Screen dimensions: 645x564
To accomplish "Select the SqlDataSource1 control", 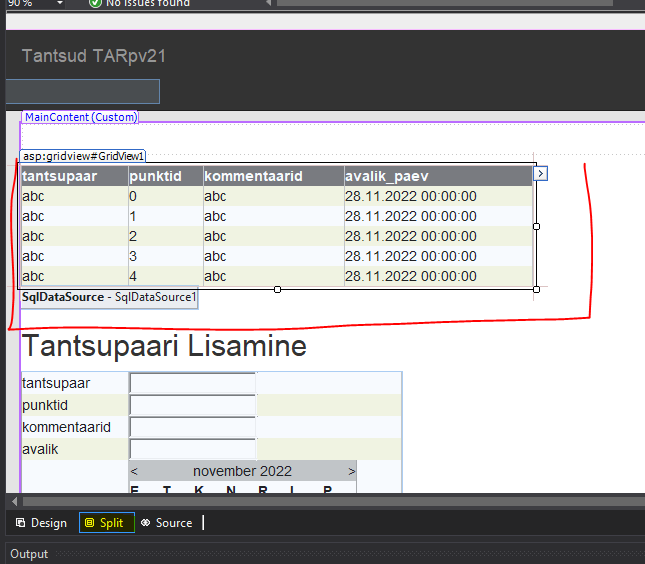I will click(x=110, y=297).
